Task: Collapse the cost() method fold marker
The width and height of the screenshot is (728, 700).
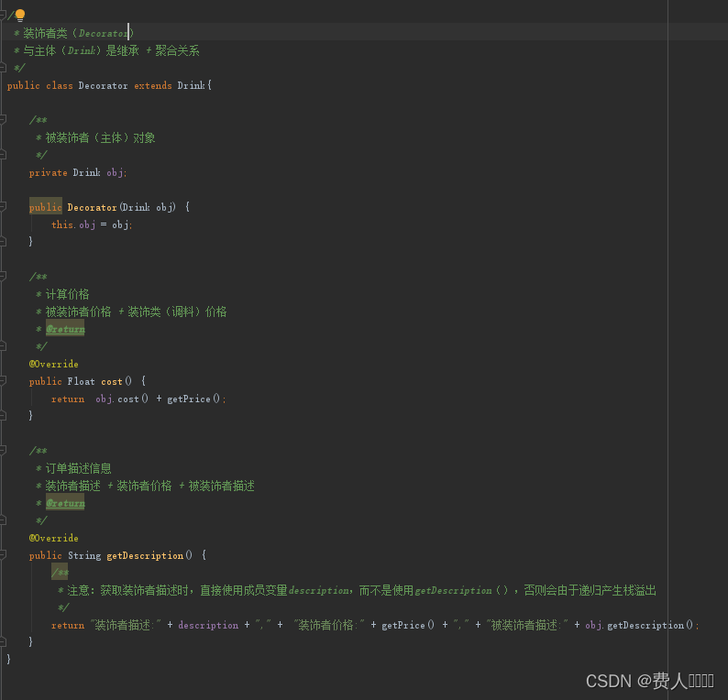Action: (3, 381)
